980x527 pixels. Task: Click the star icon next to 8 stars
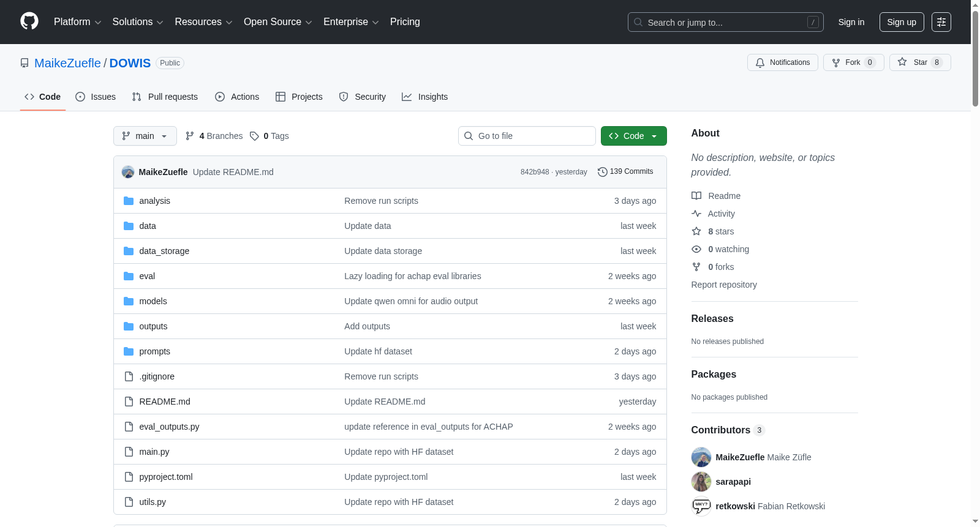click(696, 231)
